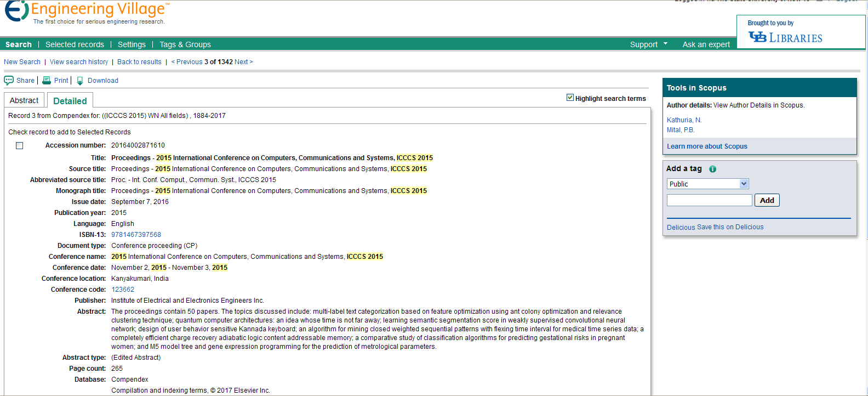The image size is (868, 396).
Task: Open conference code 123662 link
Action: 123,290
